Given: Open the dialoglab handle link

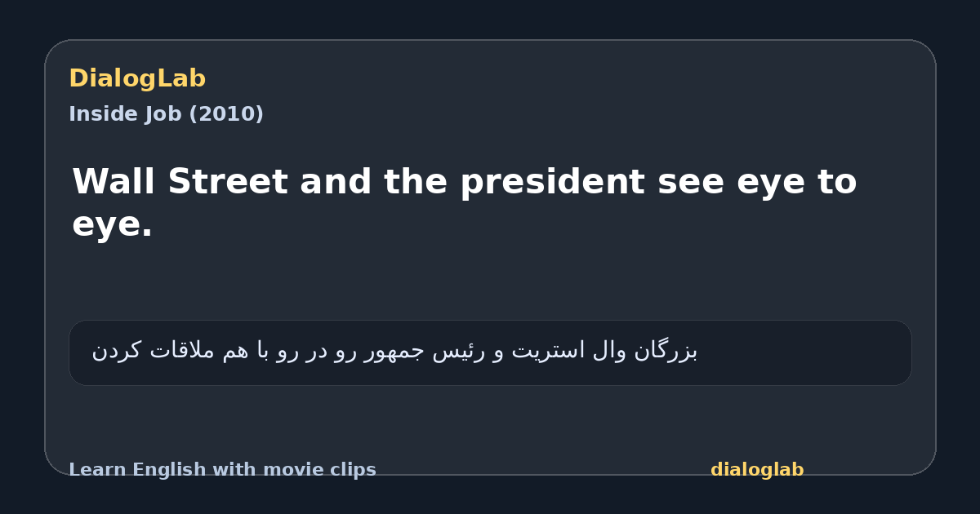Looking at the screenshot, I should [757, 470].
